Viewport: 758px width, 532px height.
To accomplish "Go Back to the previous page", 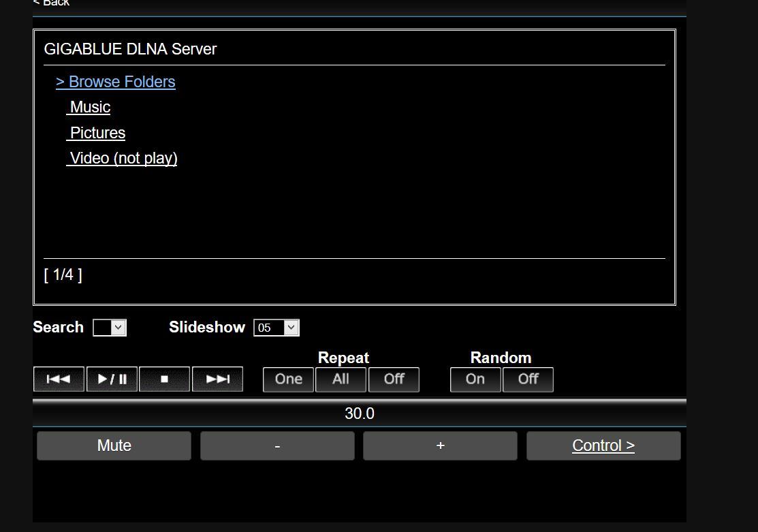I will (51, 3).
